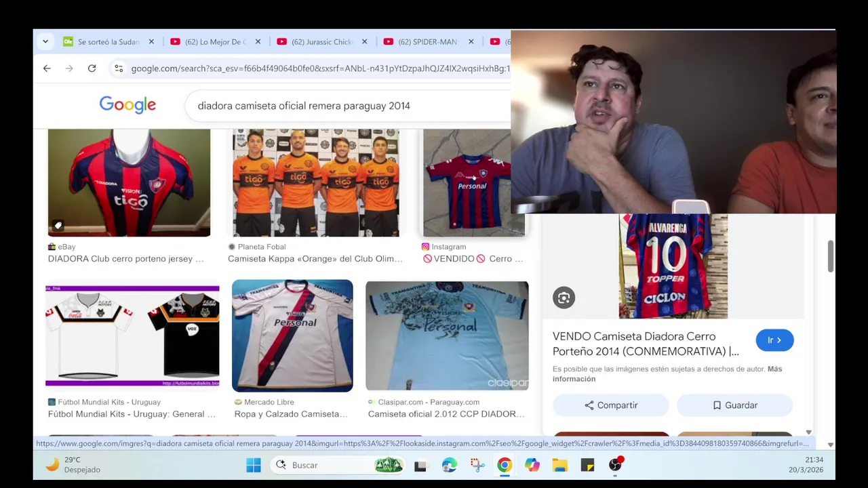
Task: Click the Chrome taskbar icon
Action: point(505,465)
